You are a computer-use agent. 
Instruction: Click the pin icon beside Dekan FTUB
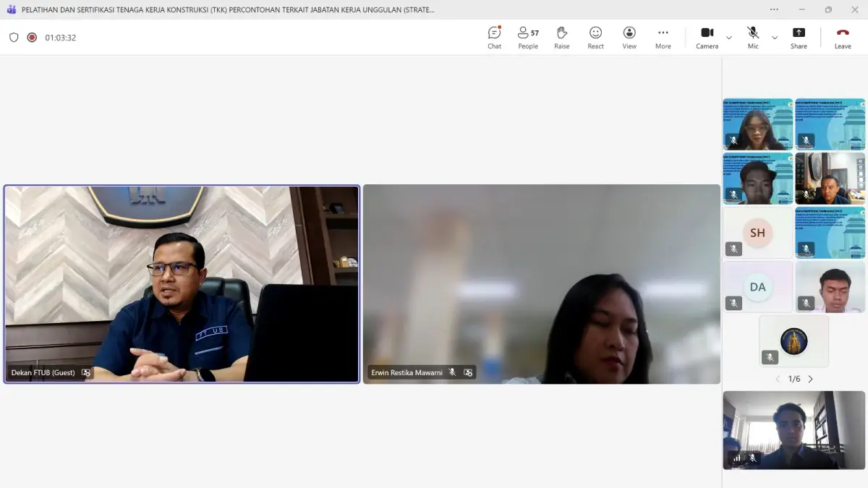tap(86, 373)
